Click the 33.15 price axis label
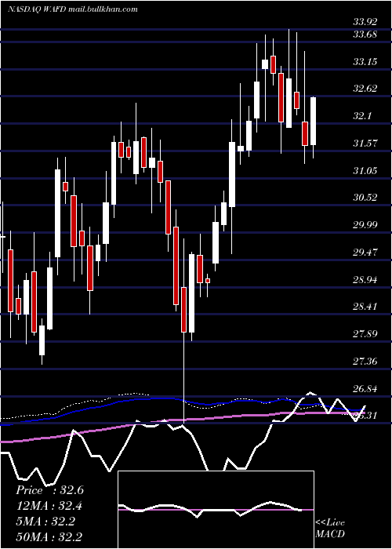Screen dimensions: 392x549 [x=365, y=62]
